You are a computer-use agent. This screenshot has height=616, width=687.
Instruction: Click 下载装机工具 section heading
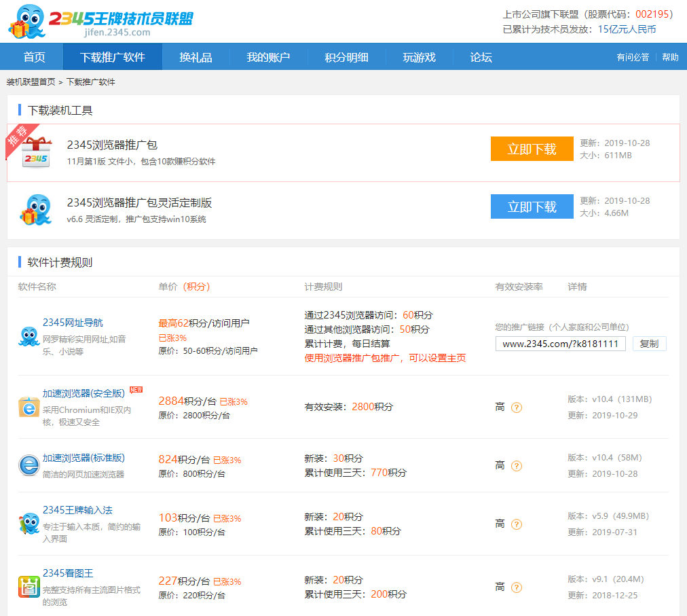point(60,110)
